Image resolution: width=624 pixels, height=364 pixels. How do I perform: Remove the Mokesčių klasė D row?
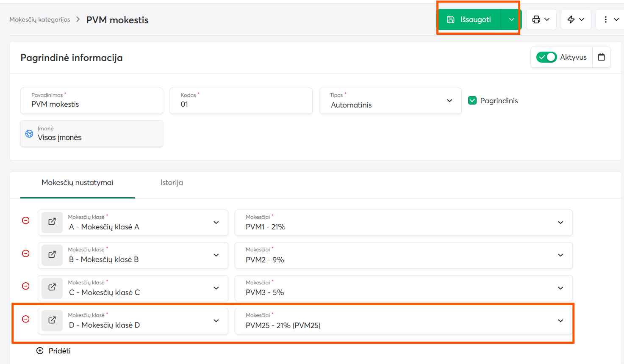click(26, 319)
